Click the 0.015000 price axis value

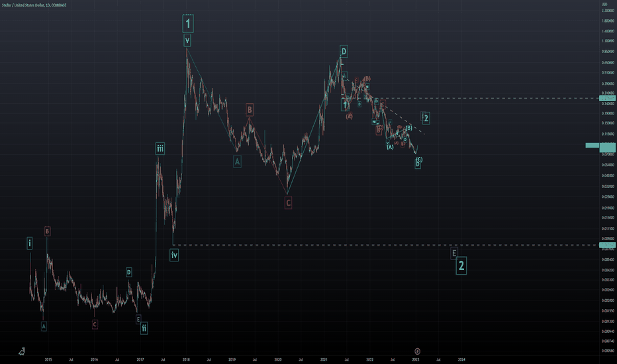[608, 218]
